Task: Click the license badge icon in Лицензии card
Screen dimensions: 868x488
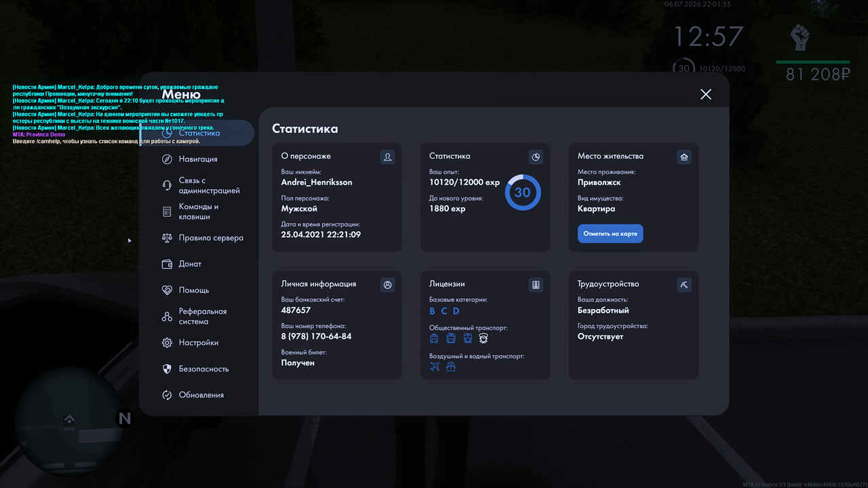Action: coord(536,285)
